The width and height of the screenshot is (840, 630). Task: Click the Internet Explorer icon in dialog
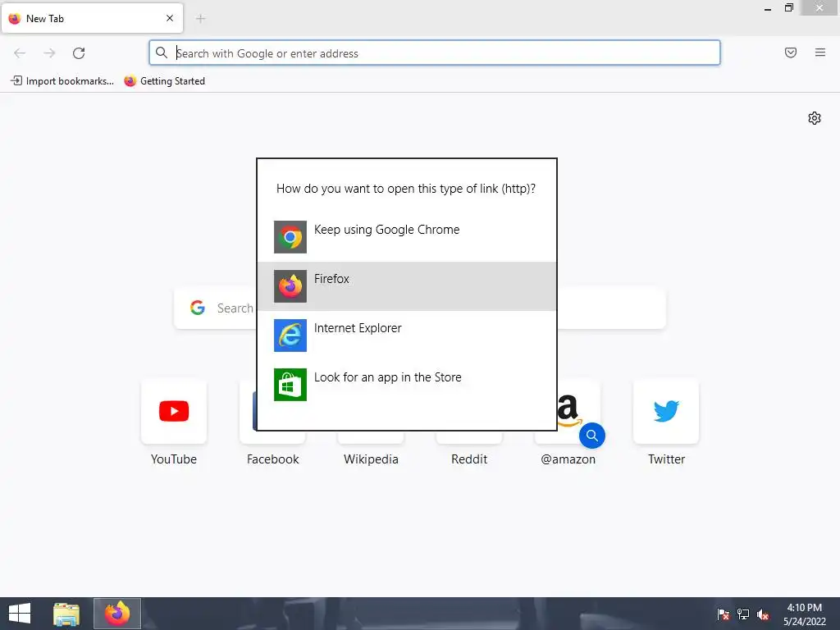tap(290, 336)
